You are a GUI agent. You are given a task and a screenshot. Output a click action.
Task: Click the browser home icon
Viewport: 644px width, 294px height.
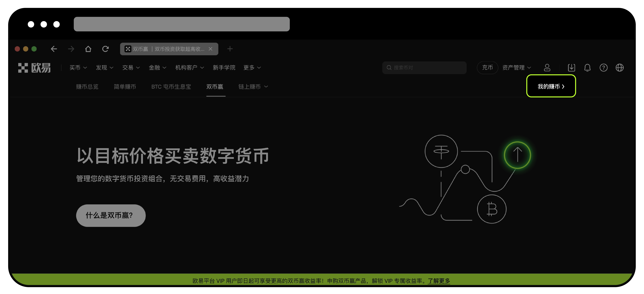[x=88, y=49]
